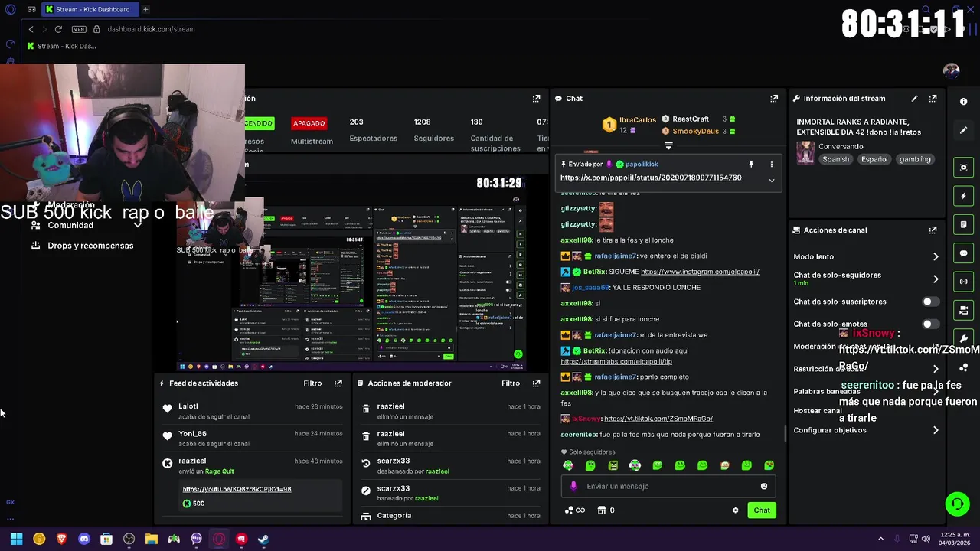The height and width of the screenshot is (551, 980).
Task: Click the microphone icon in message box
Action: coord(574,487)
